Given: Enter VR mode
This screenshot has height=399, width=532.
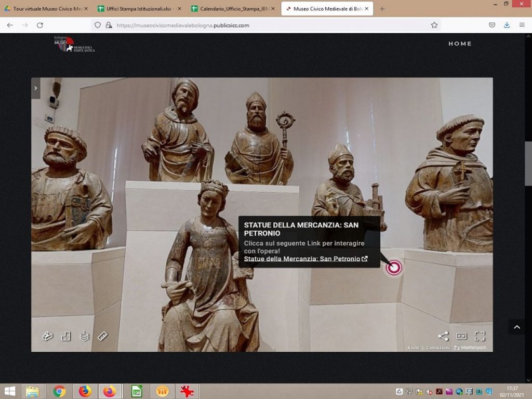Looking at the screenshot, I should (461, 336).
